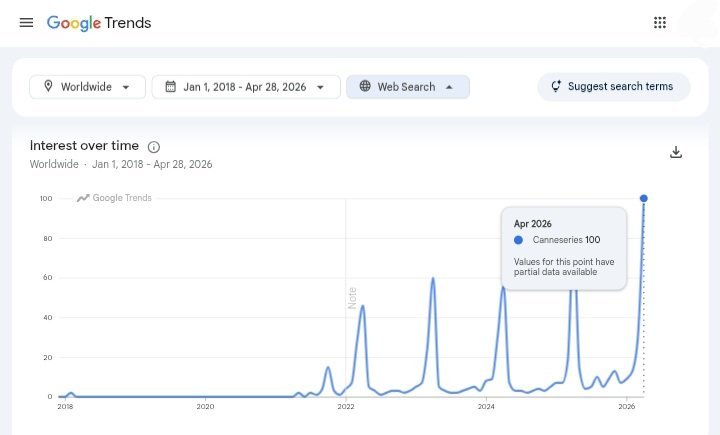The image size is (720, 435).
Task: Click the 'Canneseries 100' tooltip text
Action: [566, 240]
